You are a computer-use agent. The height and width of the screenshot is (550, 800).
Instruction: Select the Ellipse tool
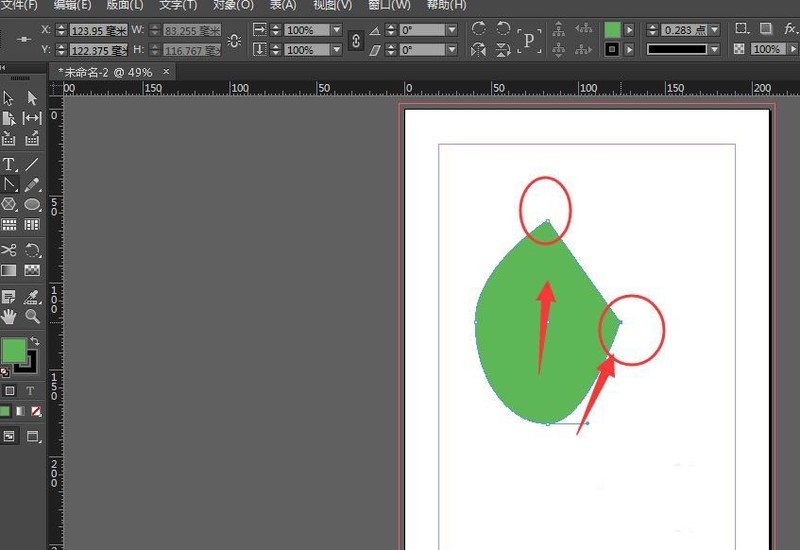(x=32, y=204)
